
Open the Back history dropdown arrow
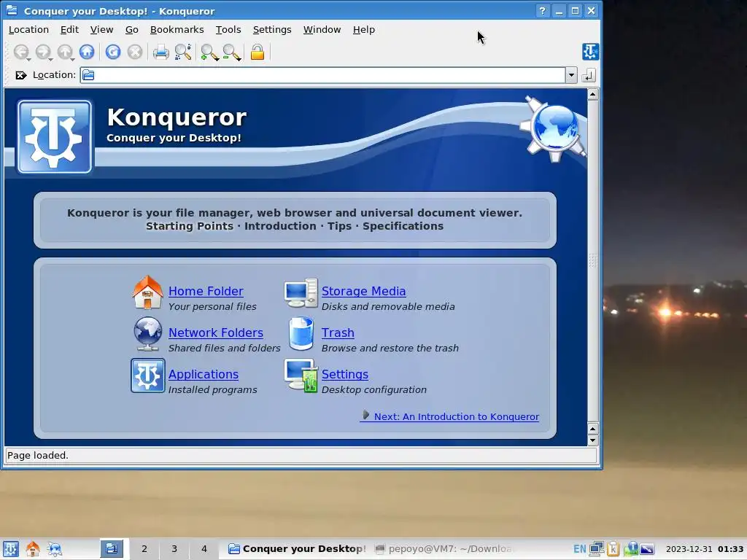coord(29,59)
